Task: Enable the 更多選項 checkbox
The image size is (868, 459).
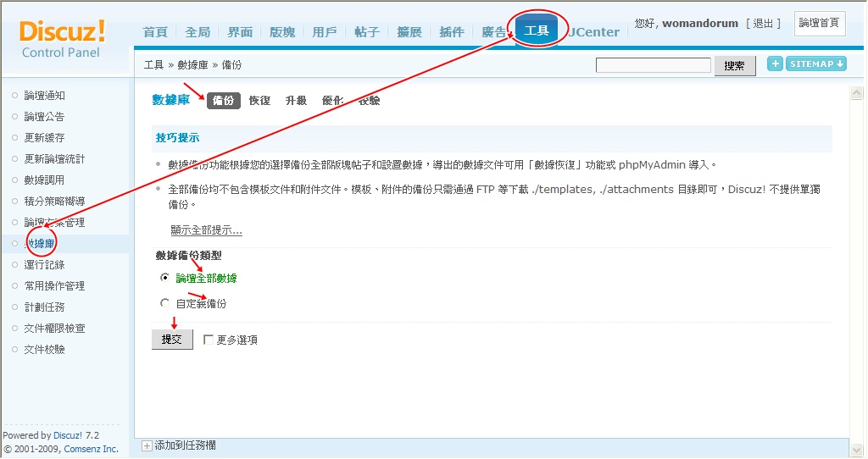Action: click(209, 340)
